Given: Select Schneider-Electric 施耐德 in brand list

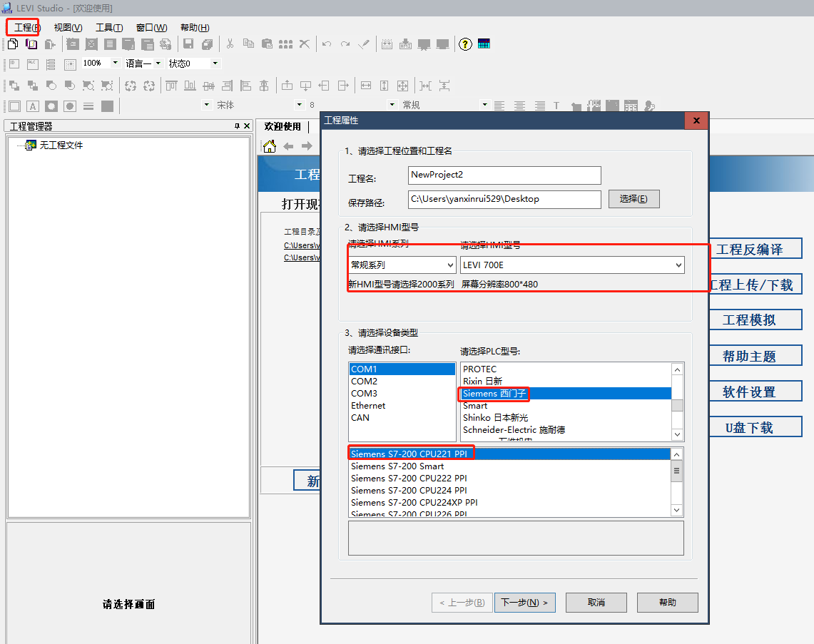Looking at the screenshot, I should coord(566,429).
